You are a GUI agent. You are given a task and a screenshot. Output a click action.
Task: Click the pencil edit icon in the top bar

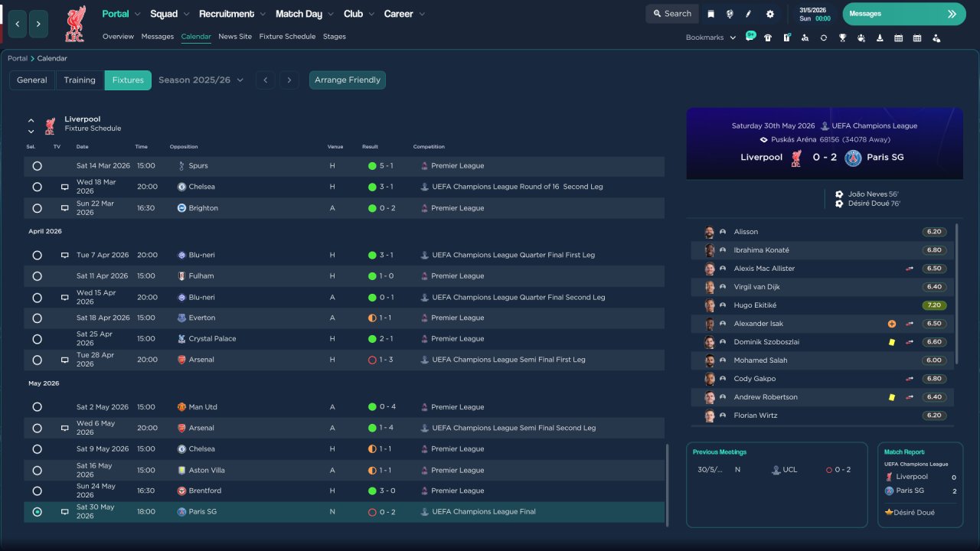(749, 14)
